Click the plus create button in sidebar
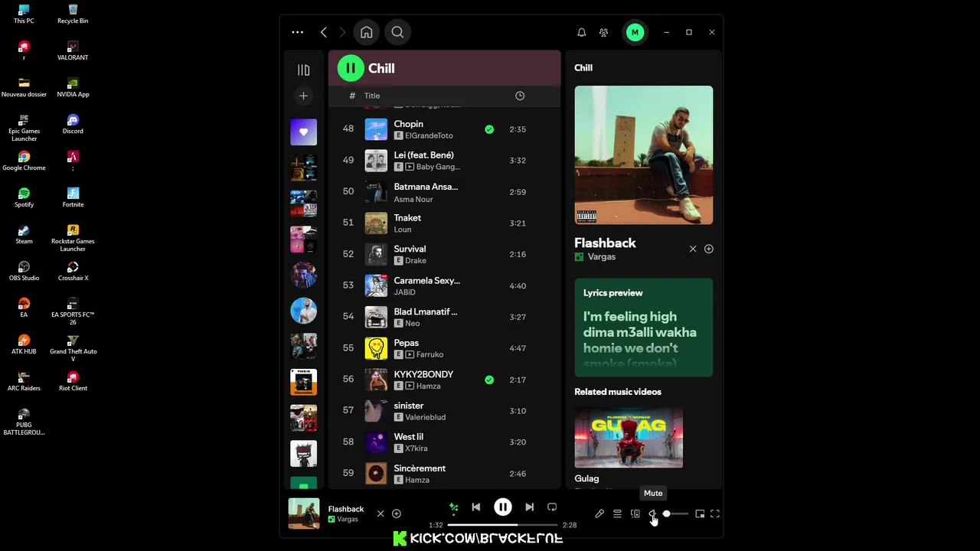The height and width of the screenshot is (551, 980). tap(303, 96)
